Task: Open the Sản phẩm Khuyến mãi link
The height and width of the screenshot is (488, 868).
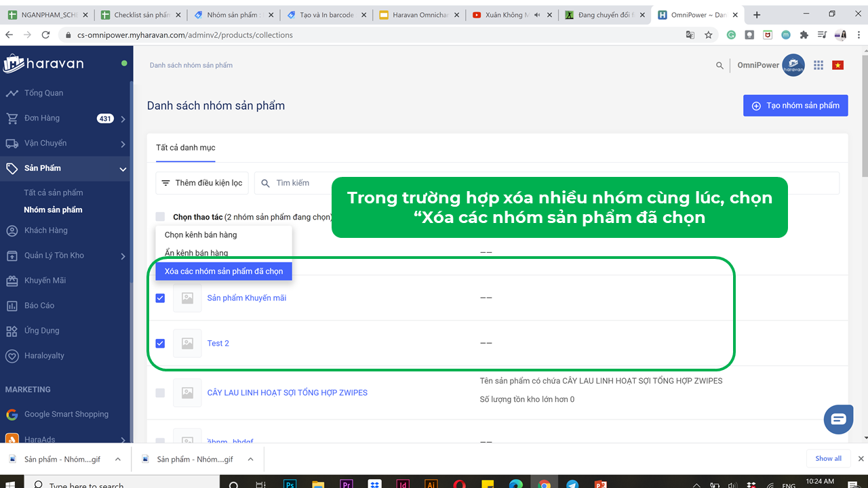Action: (x=247, y=298)
